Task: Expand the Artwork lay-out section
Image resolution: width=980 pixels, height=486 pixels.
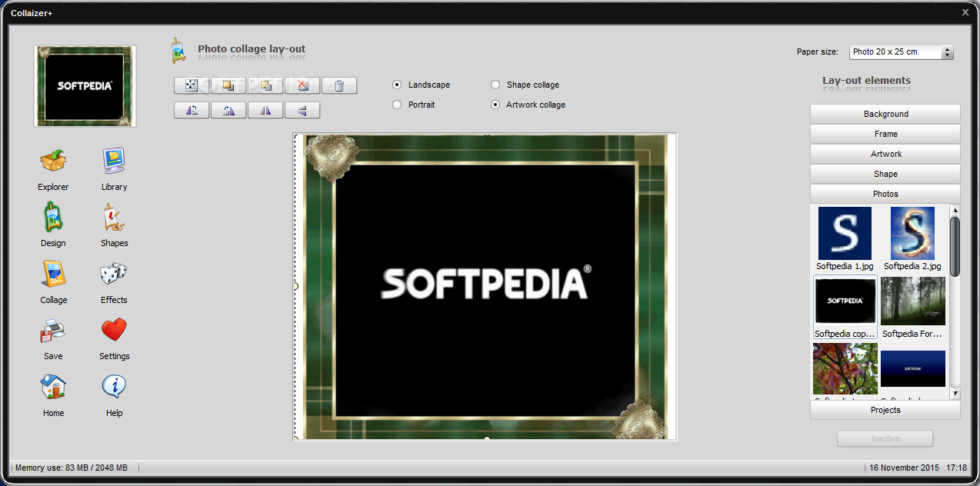Action: click(885, 154)
